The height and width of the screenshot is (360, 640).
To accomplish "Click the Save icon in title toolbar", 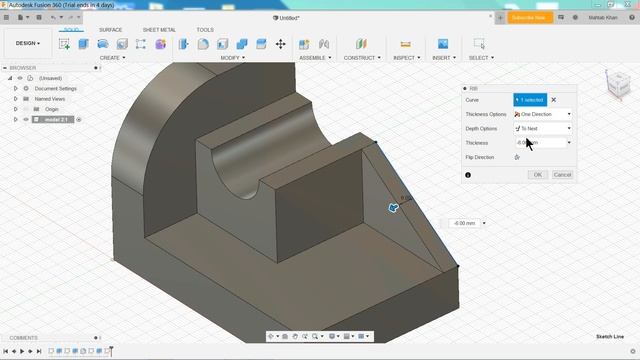I will click(39, 18).
